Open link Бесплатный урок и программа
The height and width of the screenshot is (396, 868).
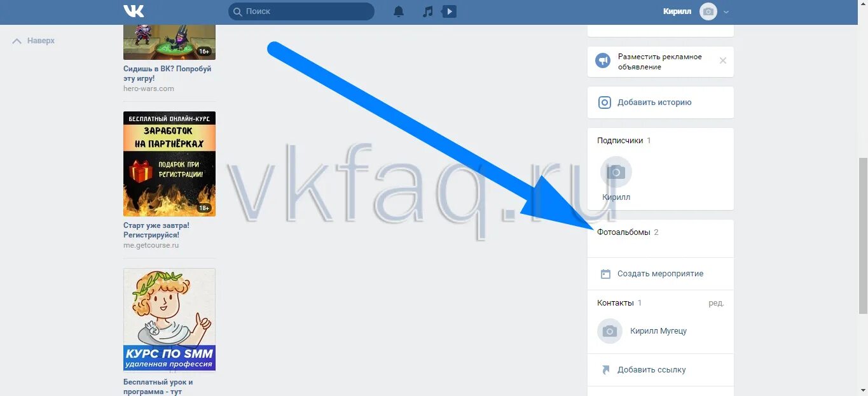click(158, 386)
